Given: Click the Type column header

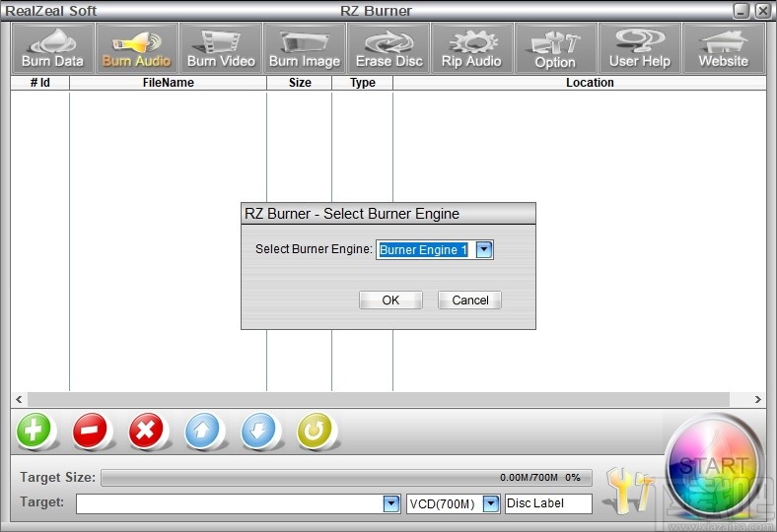Looking at the screenshot, I should tap(362, 83).
